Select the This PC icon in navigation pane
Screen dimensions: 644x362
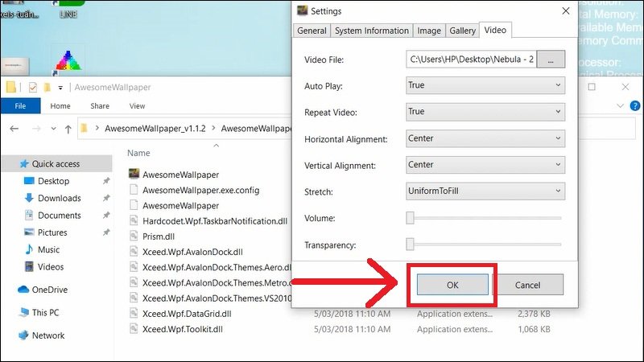[23, 312]
